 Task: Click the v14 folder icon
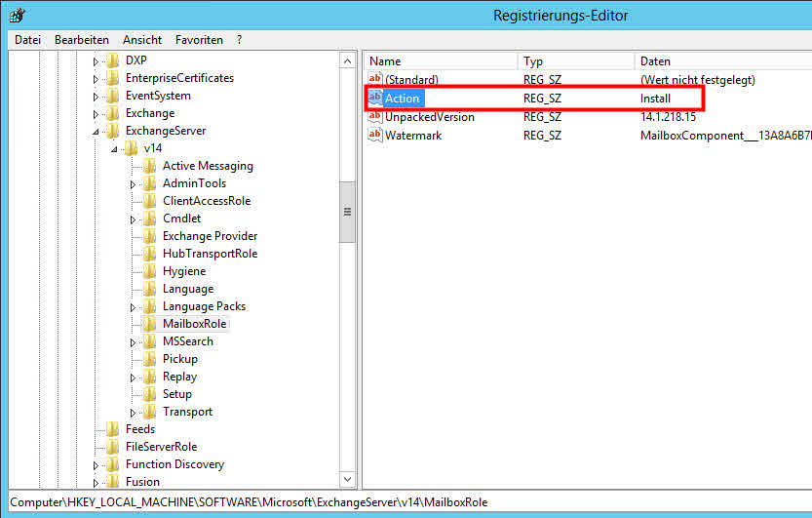(x=131, y=148)
